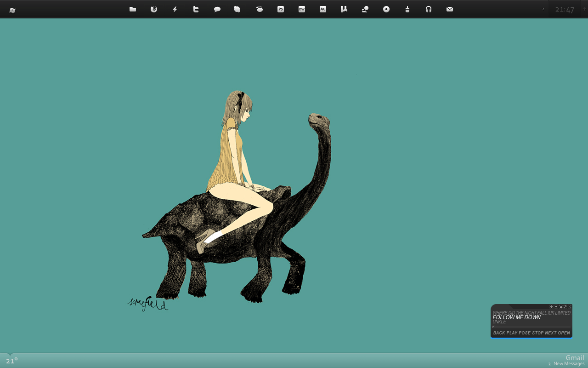Image resolution: width=588 pixels, height=368 pixels.
Task: Open the speech bubble chat icon
Action: coord(217,9)
